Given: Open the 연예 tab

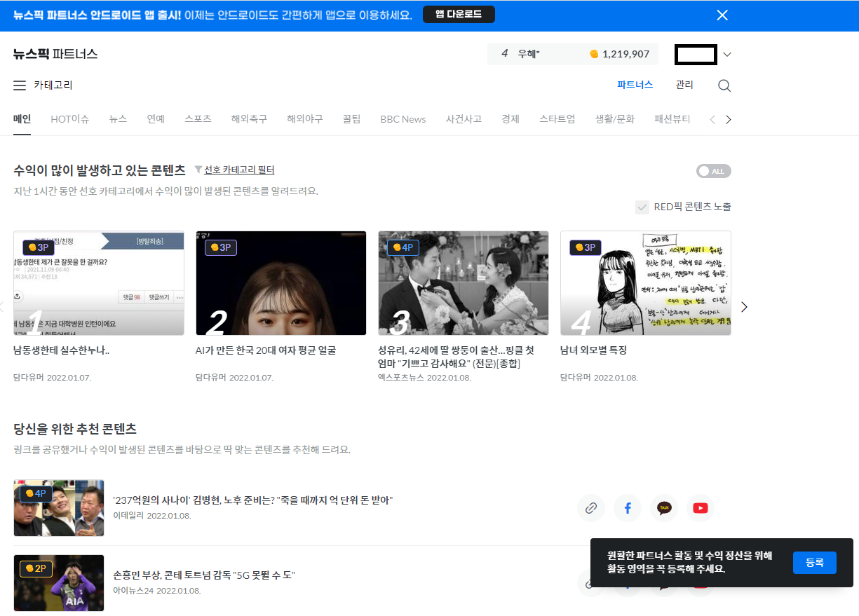Looking at the screenshot, I should [156, 119].
